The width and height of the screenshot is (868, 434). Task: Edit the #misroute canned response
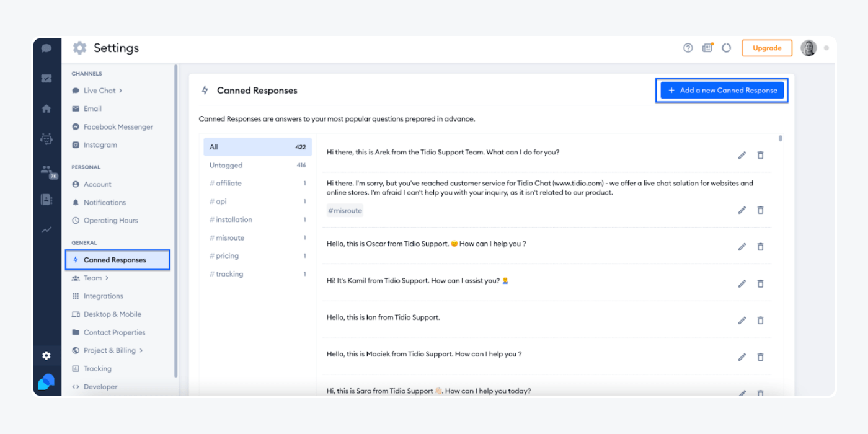coord(742,210)
